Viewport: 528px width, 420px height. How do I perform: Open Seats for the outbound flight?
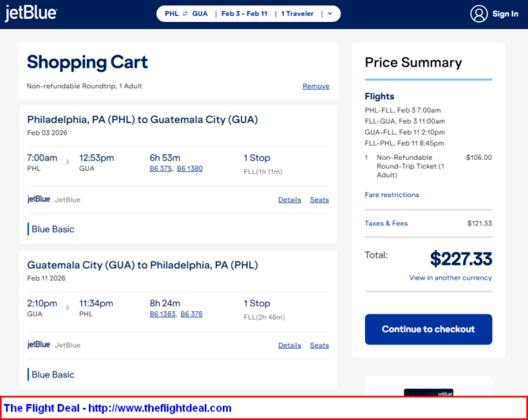[319, 199]
